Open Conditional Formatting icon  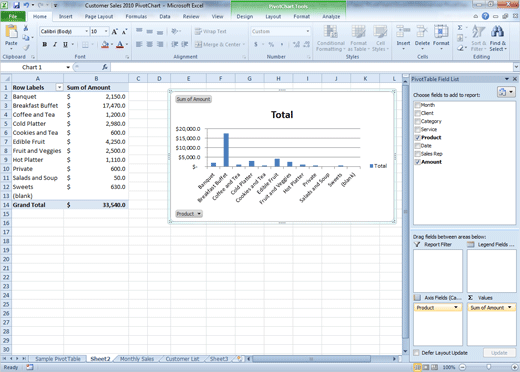coord(330,32)
